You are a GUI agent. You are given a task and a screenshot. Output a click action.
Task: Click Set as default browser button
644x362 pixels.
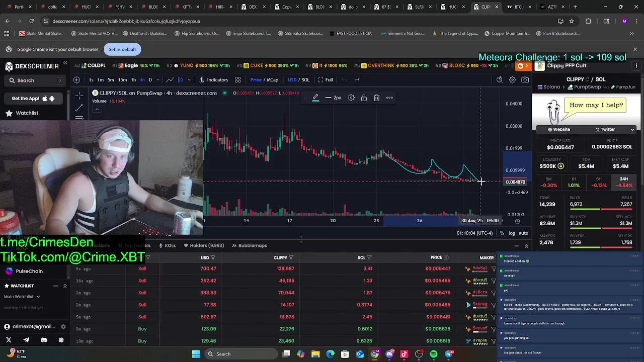click(122, 49)
